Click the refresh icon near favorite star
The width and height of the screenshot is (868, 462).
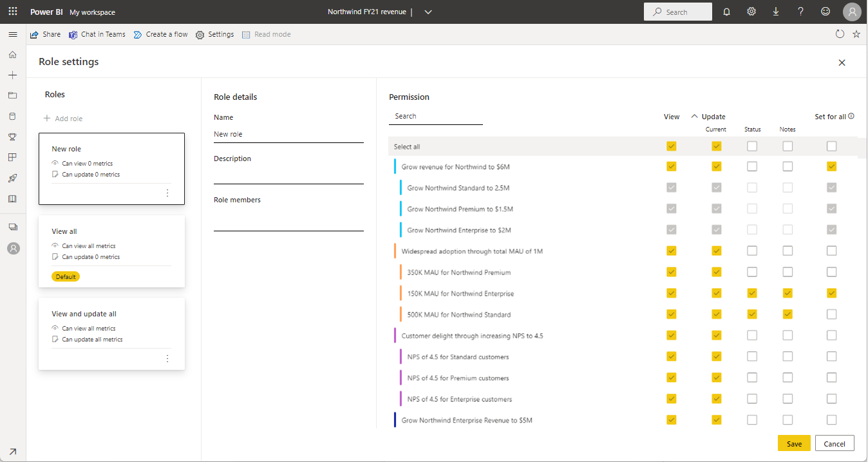coord(840,34)
